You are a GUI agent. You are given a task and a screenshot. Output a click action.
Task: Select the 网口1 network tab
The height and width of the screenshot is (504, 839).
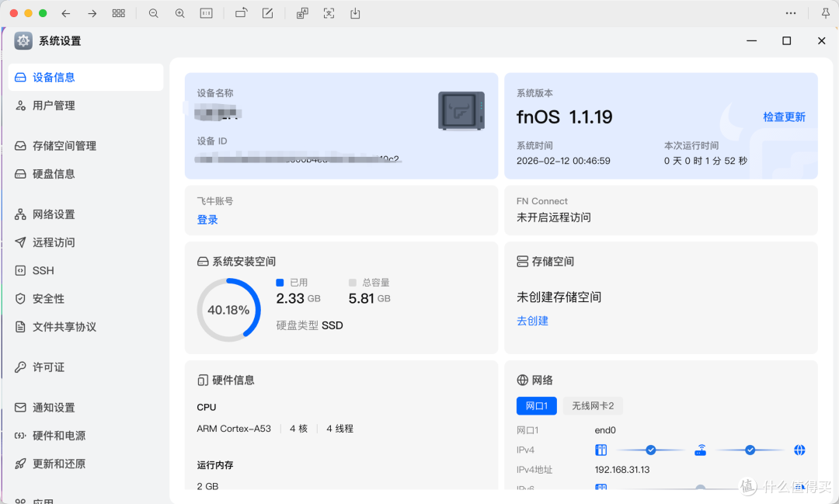[x=537, y=406]
